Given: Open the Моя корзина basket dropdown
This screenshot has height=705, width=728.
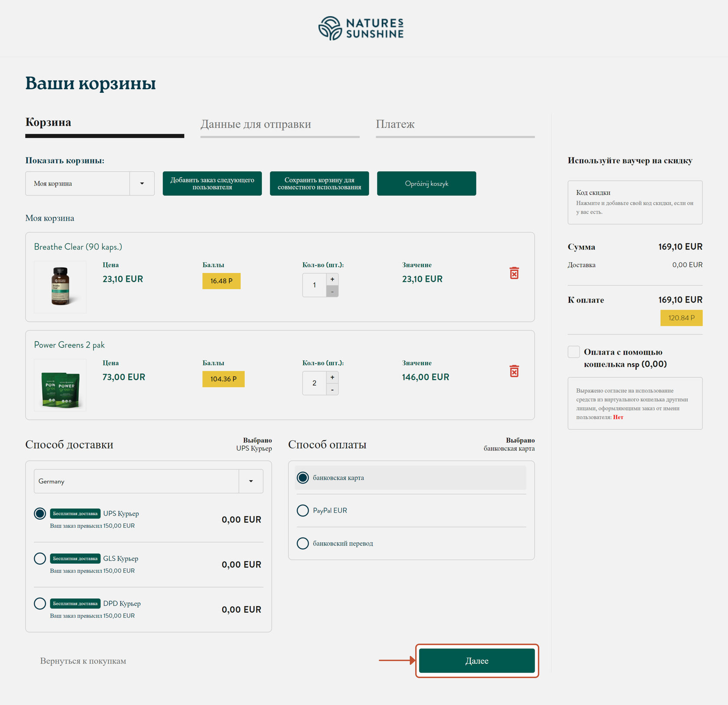Looking at the screenshot, I should click(90, 183).
